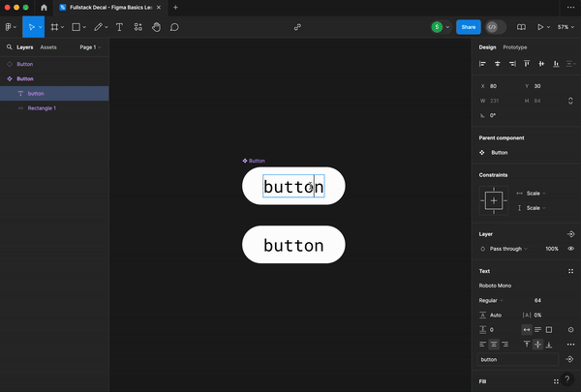581x392 pixels.
Task: Set text fixed size resizing
Action: (x=549, y=330)
